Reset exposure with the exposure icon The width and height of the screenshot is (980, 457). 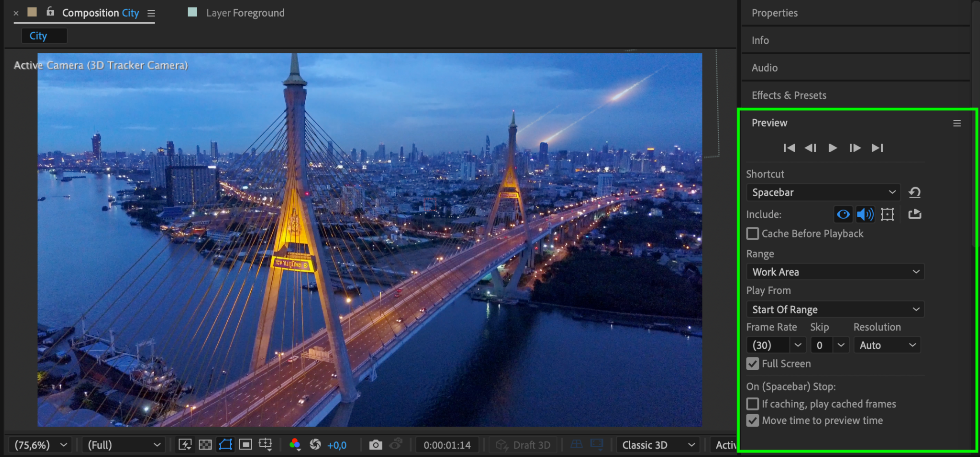click(x=315, y=445)
